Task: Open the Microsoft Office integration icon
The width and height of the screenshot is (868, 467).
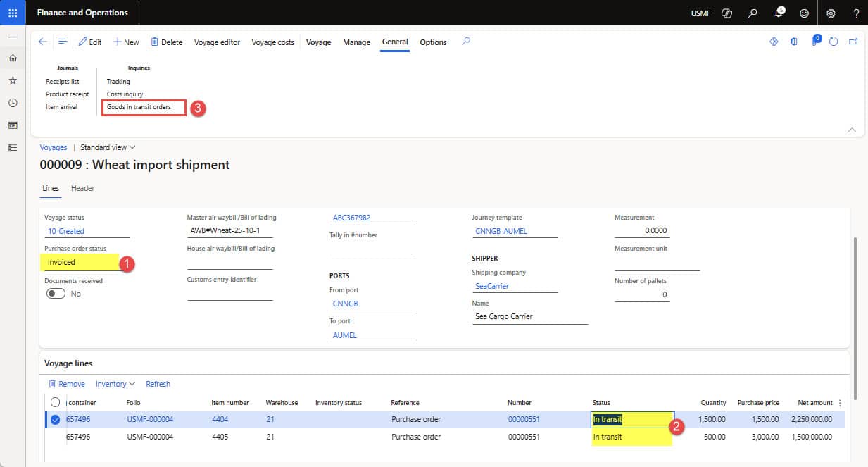Action: pyautogui.click(x=794, y=42)
